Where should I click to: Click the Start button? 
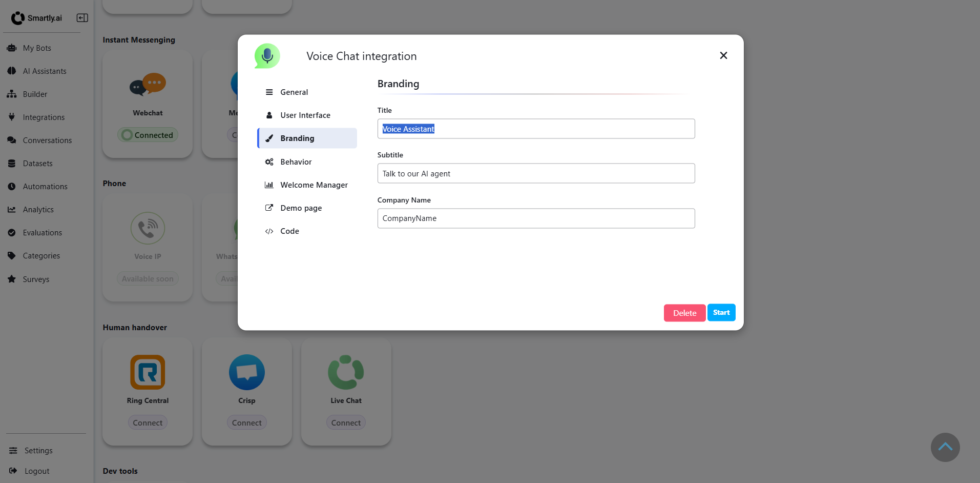pyautogui.click(x=721, y=312)
